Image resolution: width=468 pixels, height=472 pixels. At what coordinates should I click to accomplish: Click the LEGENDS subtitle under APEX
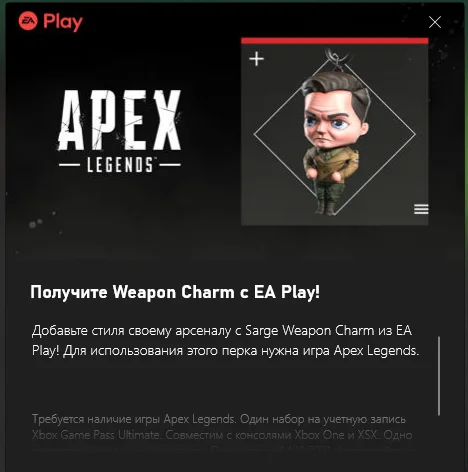pos(120,165)
